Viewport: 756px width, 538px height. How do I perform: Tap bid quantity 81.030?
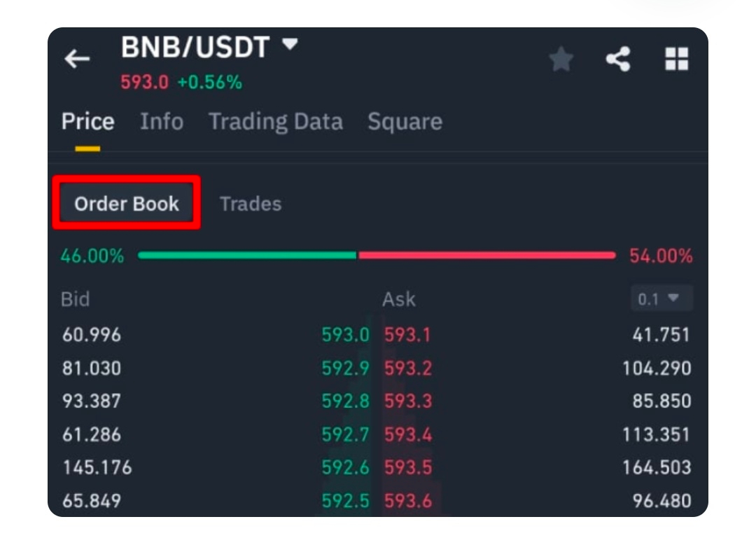[92, 368]
